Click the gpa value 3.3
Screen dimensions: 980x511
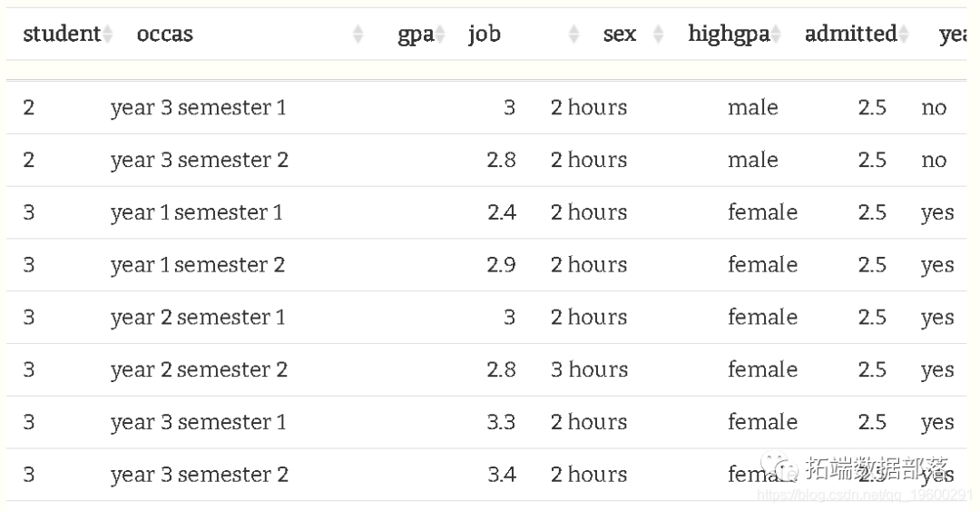pos(501,422)
